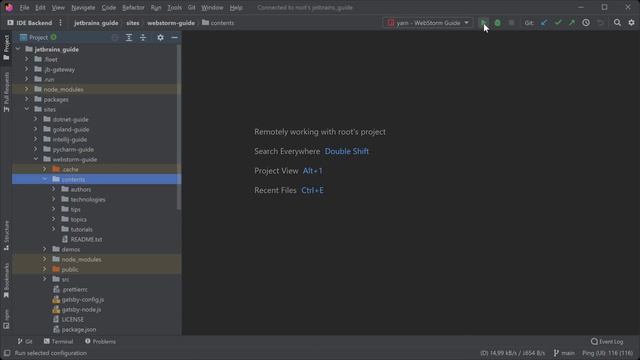Open the yarn - WebStorm Guide configuration dropdown
The width and height of the screenshot is (640, 360).
[428, 23]
